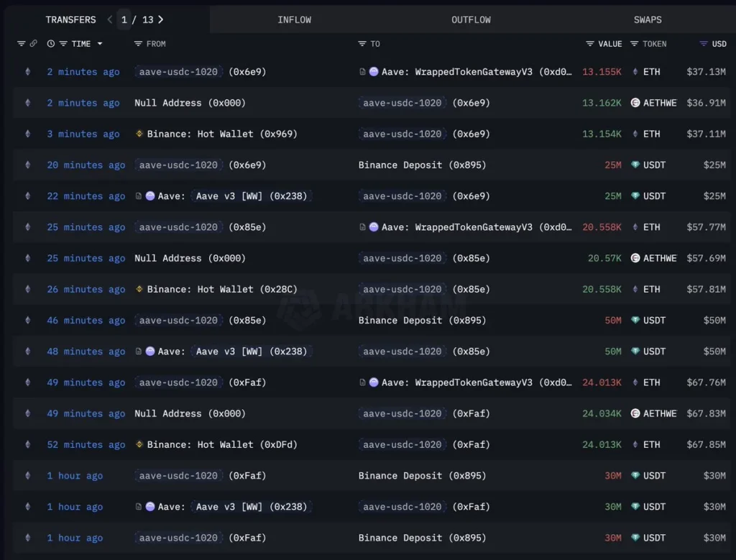This screenshot has height=560, width=736.
Task: Click the Aave logo on the WrappedTokenGatewayV3 row
Action: (x=374, y=72)
